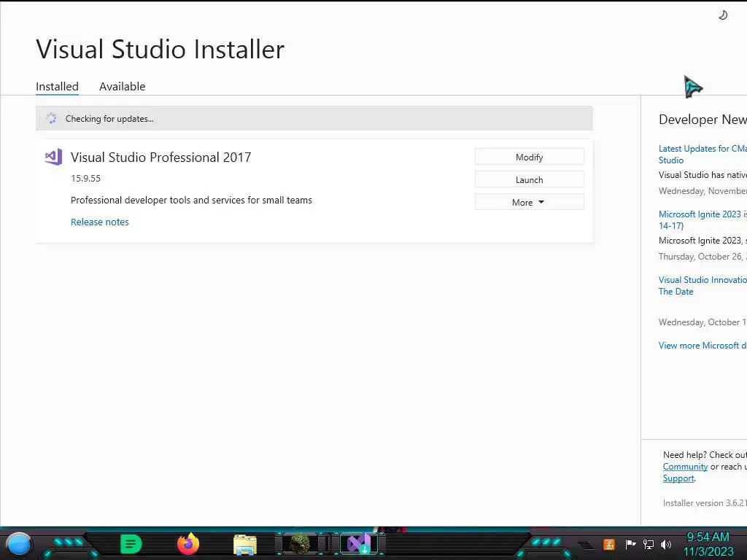Open File Explorer from the taskbar
747x560 pixels.
tap(245, 545)
